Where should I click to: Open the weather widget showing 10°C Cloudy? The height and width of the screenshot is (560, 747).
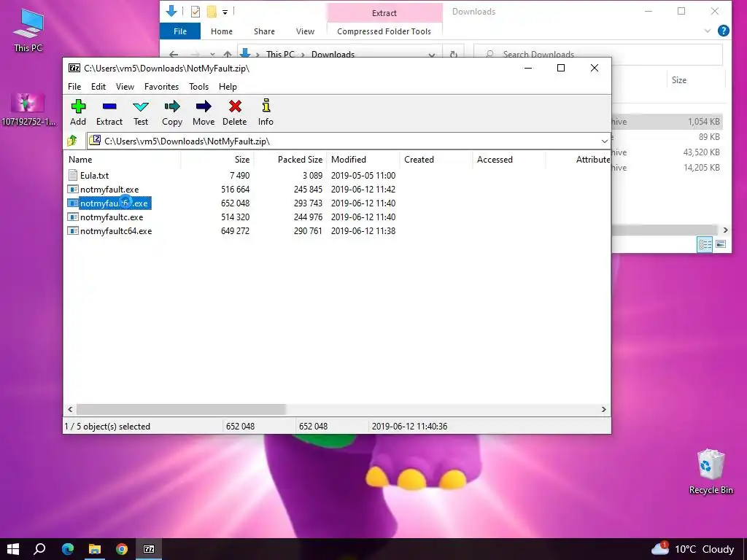pos(693,549)
